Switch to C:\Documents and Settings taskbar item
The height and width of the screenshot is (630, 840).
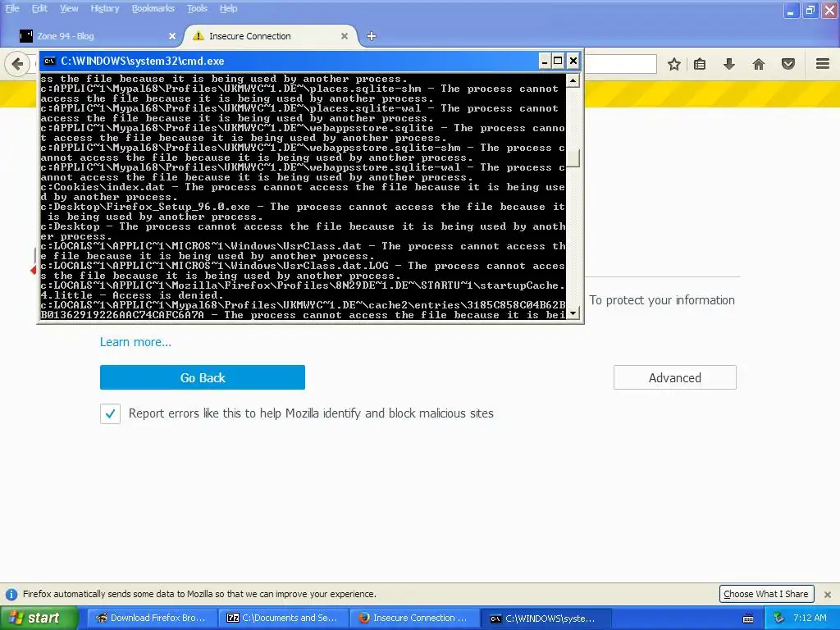[283, 618]
